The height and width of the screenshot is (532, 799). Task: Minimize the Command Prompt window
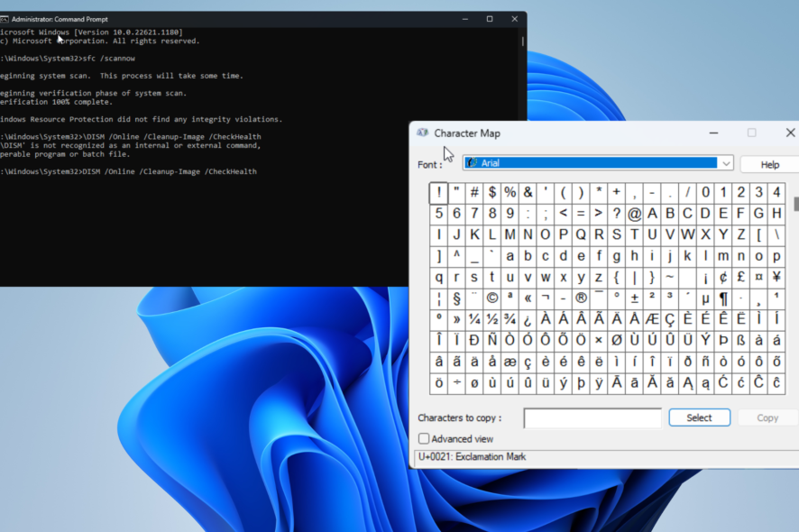(x=464, y=19)
